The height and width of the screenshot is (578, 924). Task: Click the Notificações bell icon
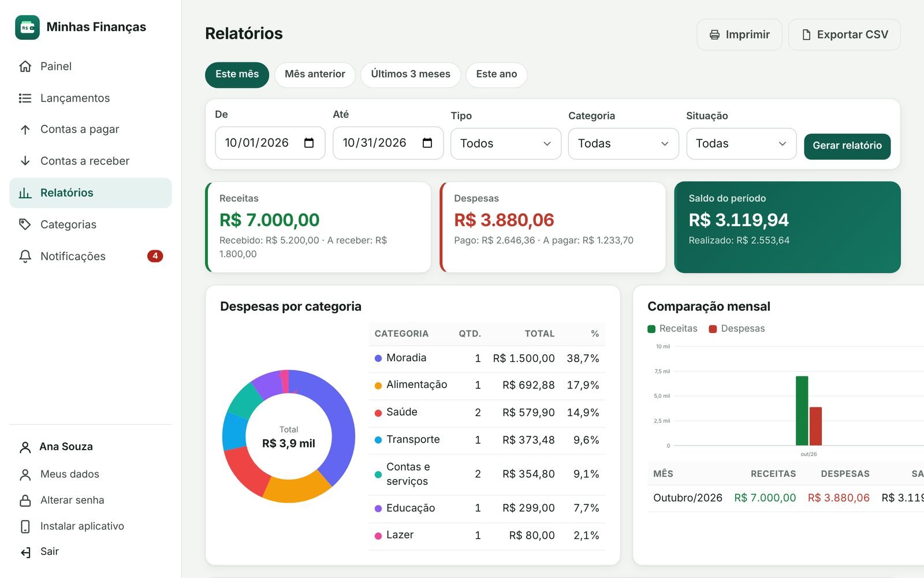[x=25, y=256]
